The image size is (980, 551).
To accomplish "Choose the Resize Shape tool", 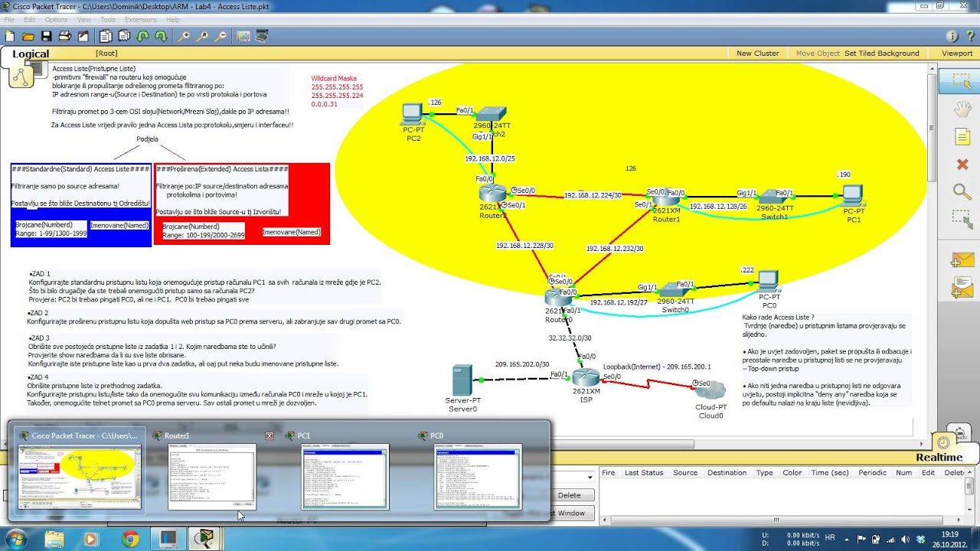I will pos(961,219).
